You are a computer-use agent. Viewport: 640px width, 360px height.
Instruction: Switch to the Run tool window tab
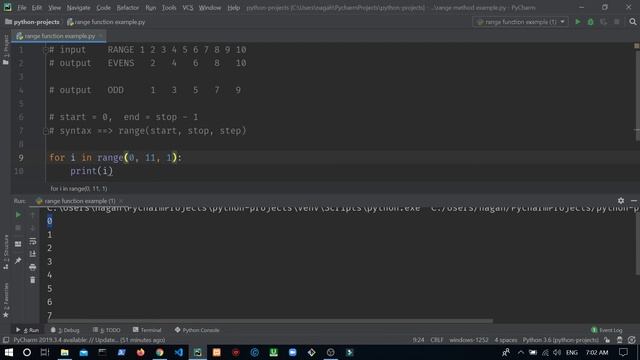[27, 330]
